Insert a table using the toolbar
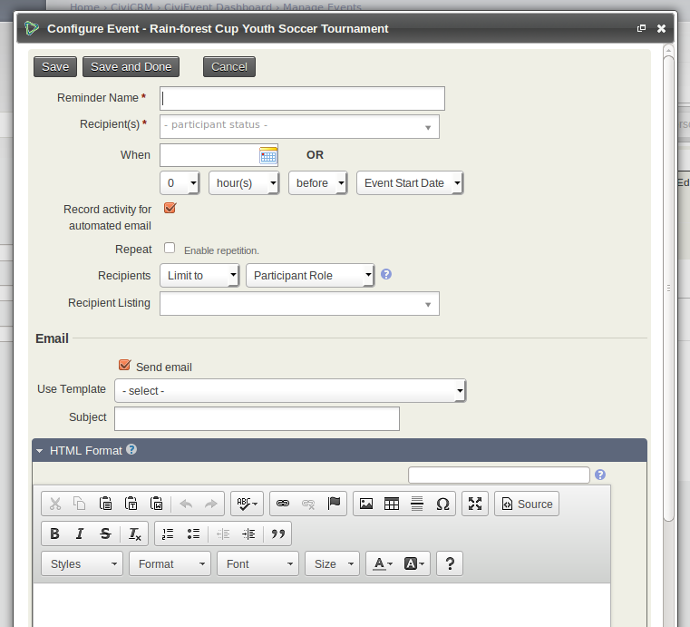The image size is (690, 627). [x=392, y=504]
